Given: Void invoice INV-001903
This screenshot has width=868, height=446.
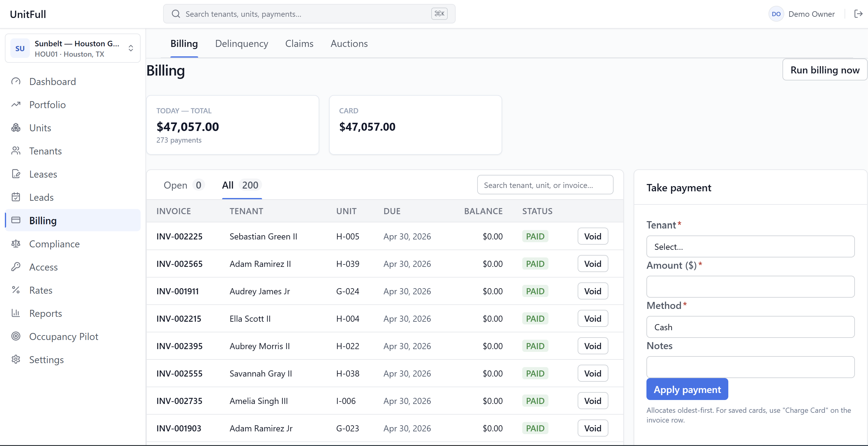Looking at the screenshot, I should tap(593, 428).
